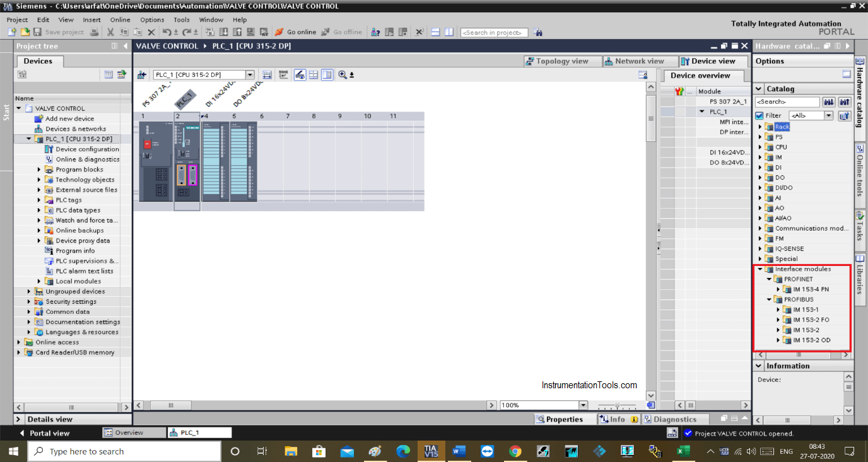Click the Copy icon in the toolbar
The height and width of the screenshot is (462, 868).
coord(124,32)
